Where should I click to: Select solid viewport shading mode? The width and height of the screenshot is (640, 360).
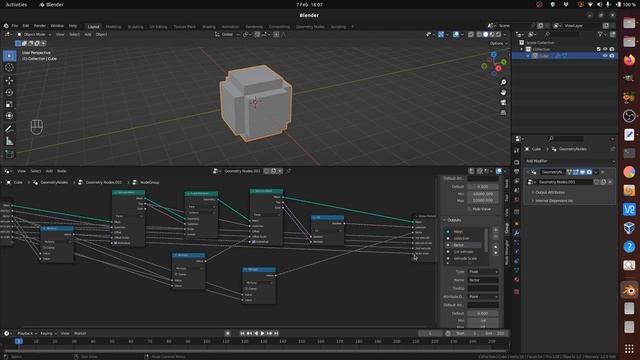tap(485, 35)
